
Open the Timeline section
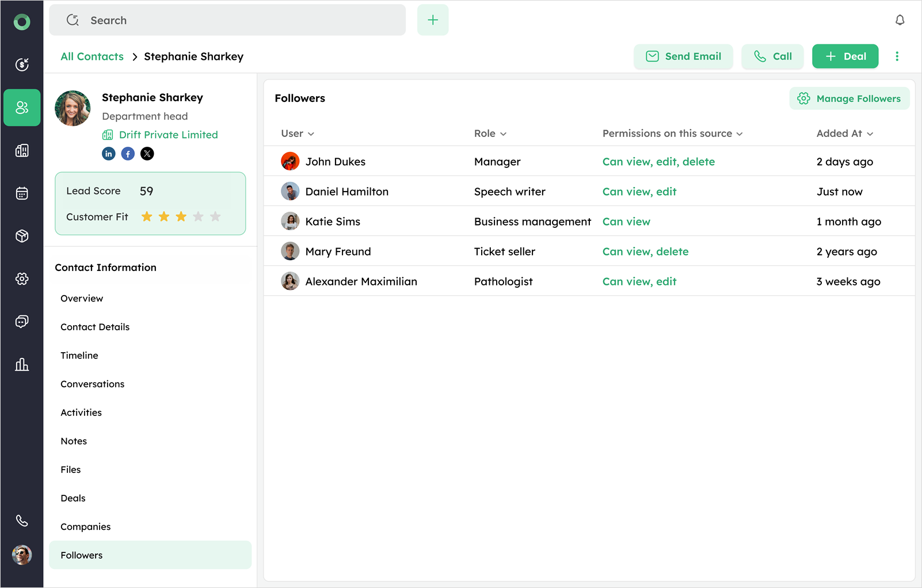point(79,356)
